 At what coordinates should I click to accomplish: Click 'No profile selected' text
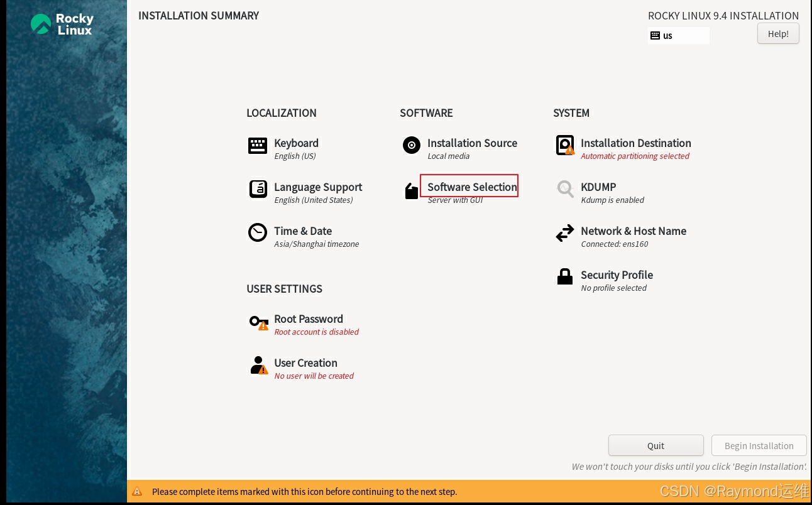[x=613, y=288]
